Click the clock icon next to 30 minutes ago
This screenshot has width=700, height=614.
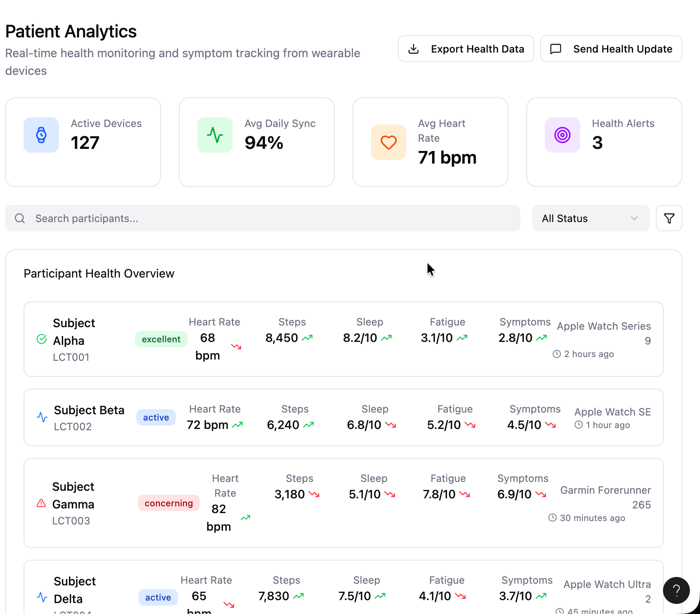tap(552, 518)
